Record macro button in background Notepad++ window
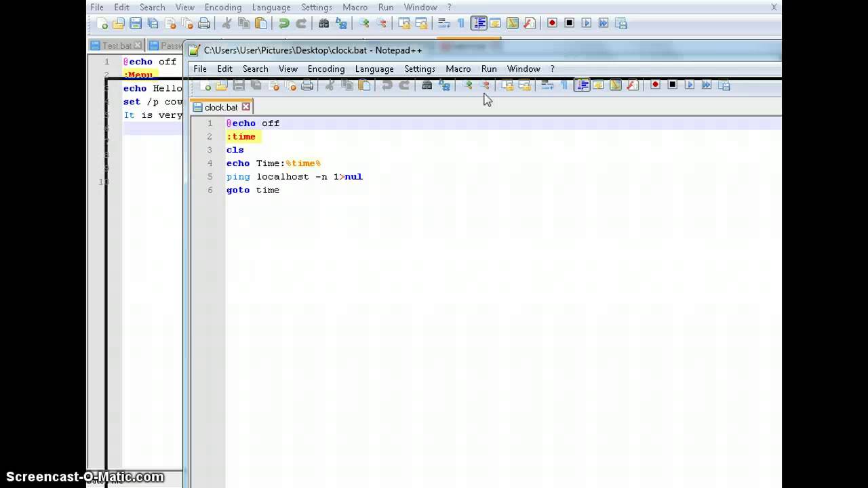The width and height of the screenshot is (868, 488). pyautogui.click(x=552, y=24)
